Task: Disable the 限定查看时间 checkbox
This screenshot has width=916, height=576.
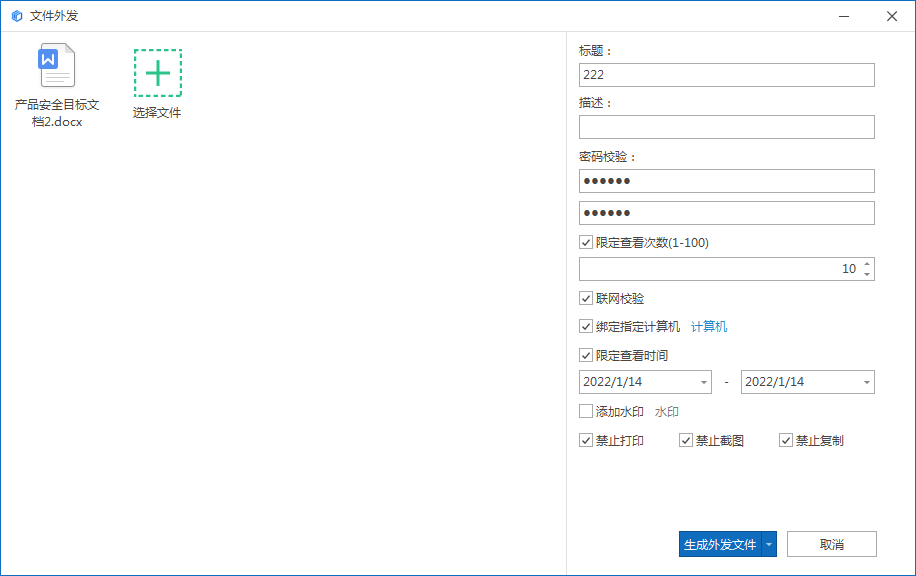Action: click(586, 355)
